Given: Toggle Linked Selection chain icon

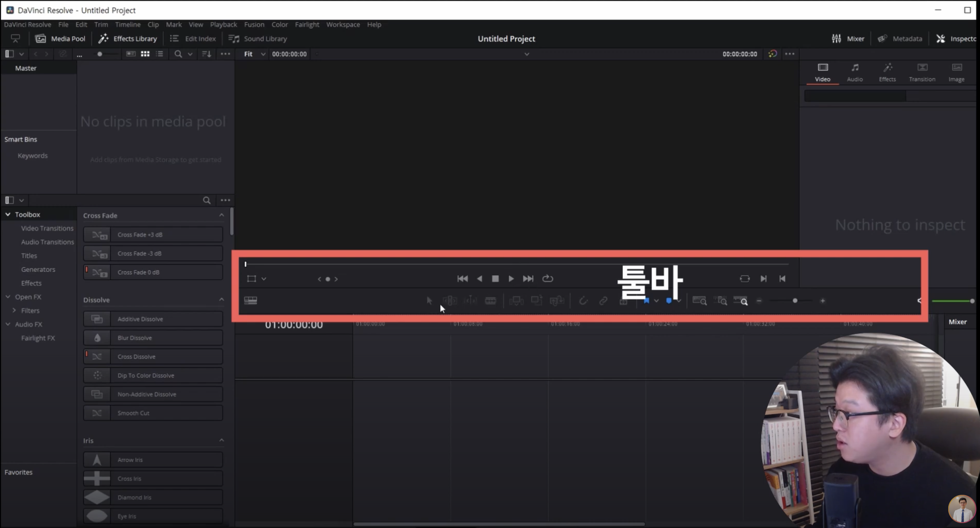Looking at the screenshot, I should coord(603,301).
